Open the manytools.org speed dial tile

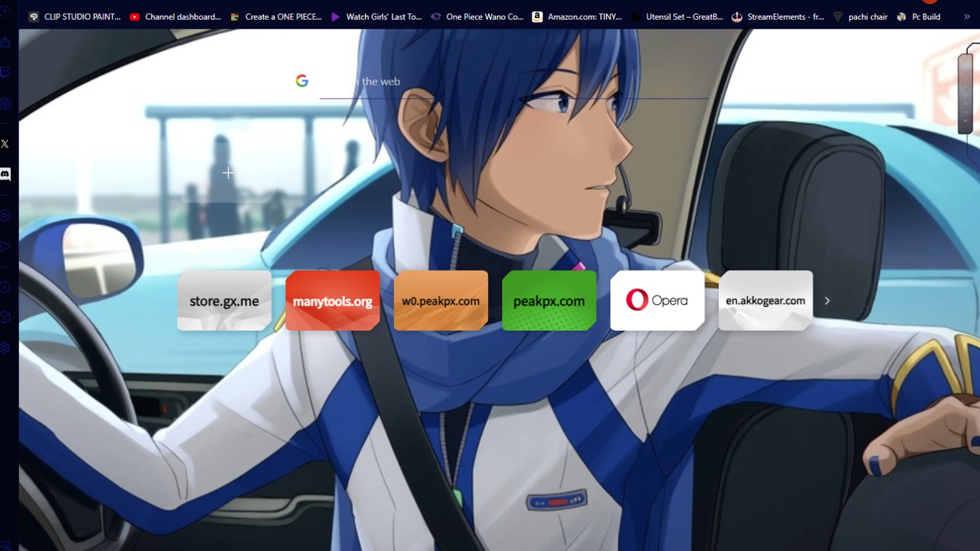pos(332,301)
